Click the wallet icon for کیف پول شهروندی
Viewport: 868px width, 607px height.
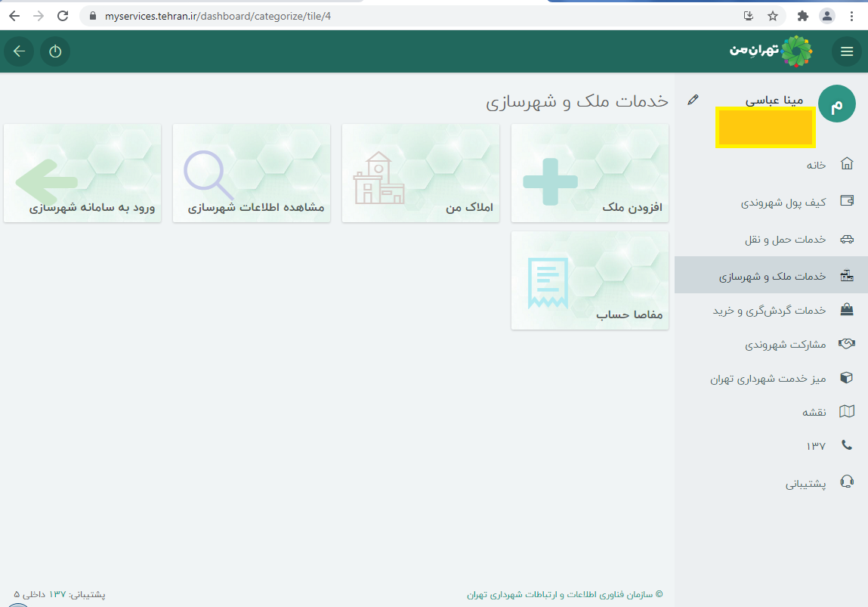coord(847,202)
